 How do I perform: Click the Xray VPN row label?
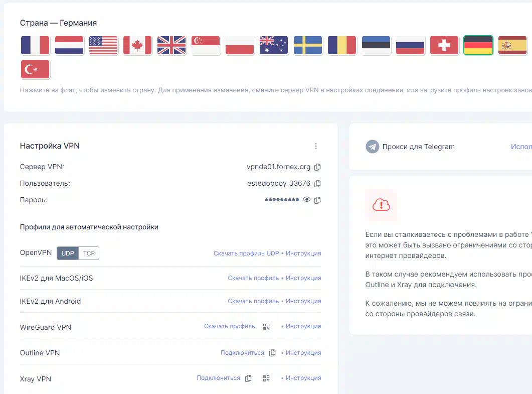[36, 379]
